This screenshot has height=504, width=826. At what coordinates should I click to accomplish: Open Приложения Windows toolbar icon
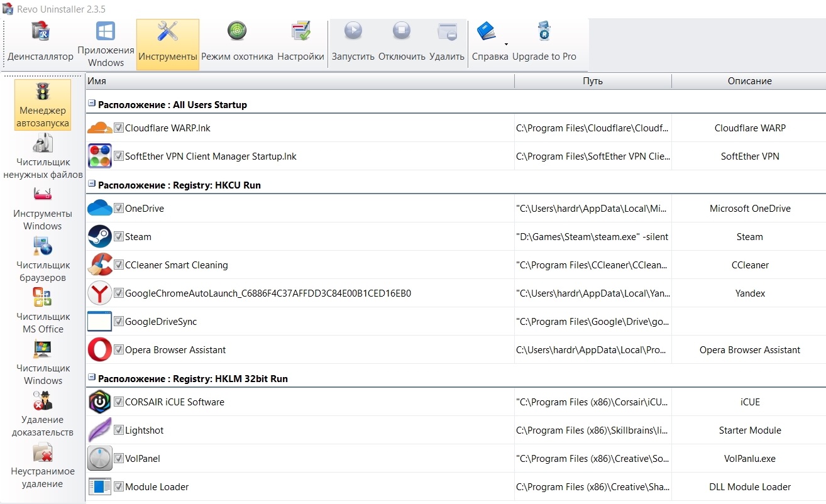click(106, 31)
